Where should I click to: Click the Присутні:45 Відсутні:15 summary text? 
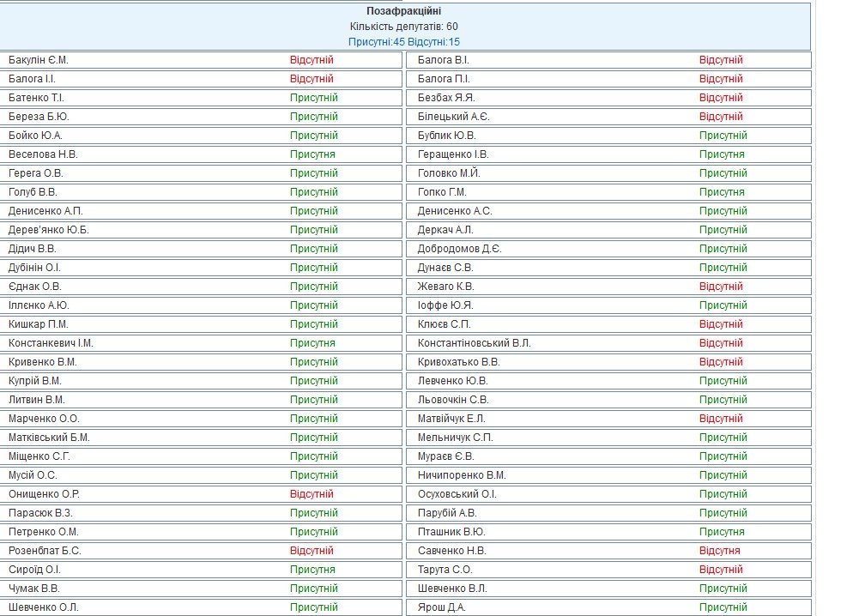point(403,42)
